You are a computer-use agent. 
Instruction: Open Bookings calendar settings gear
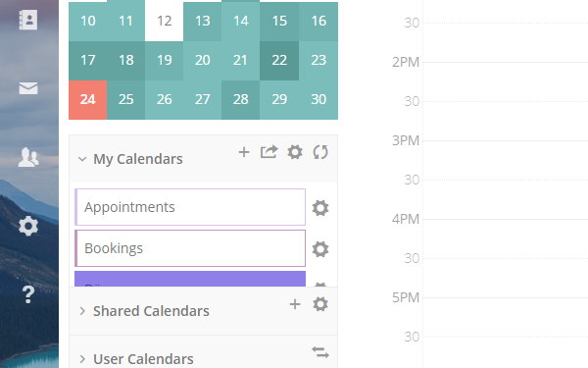(x=320, y=249)
